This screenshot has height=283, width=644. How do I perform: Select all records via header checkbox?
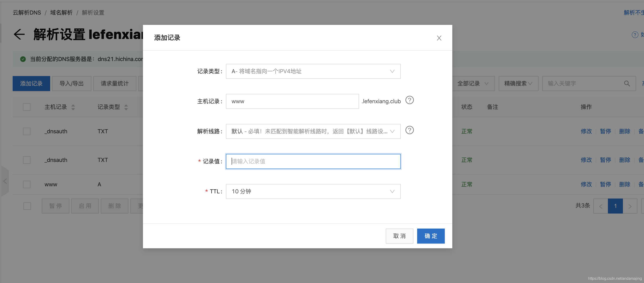27,107
